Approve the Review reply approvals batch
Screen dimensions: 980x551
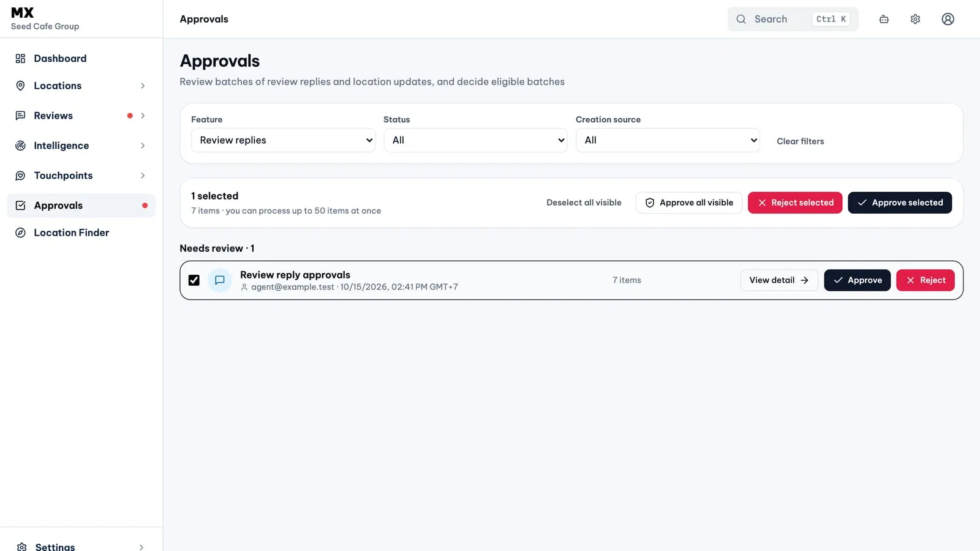tap(858, 280)
